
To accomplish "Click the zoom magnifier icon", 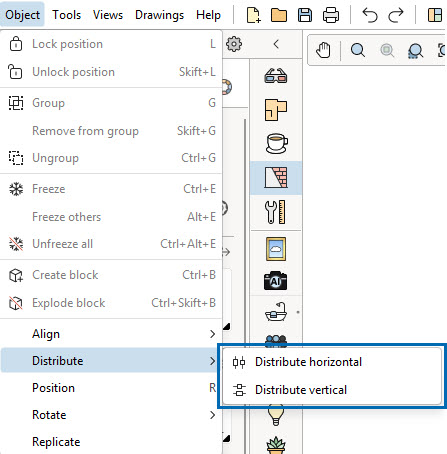I will pos(358,50).
